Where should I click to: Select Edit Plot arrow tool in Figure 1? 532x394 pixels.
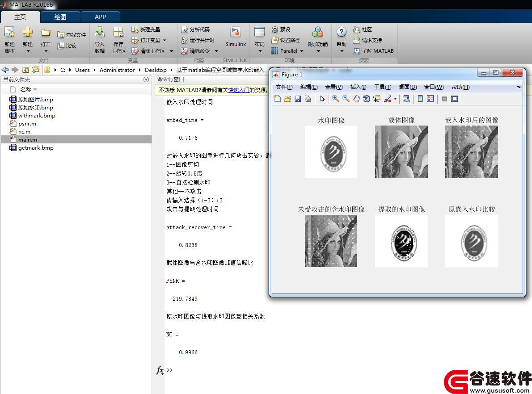click(x=322, y=99)
